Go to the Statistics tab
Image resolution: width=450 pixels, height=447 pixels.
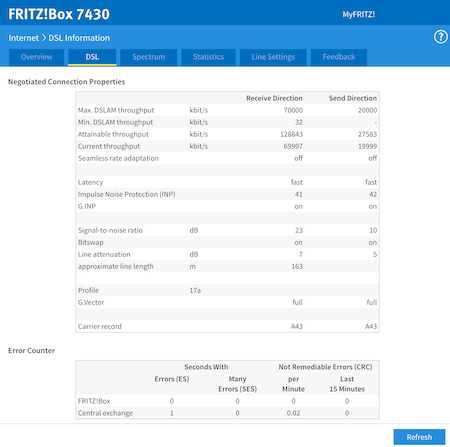pyautogui.click(x=208, y=57)
